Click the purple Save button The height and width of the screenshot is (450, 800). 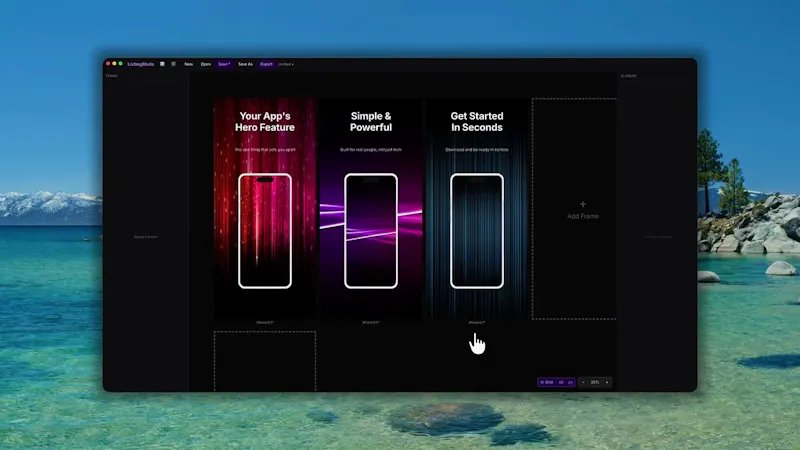click(x=224, y=64)
